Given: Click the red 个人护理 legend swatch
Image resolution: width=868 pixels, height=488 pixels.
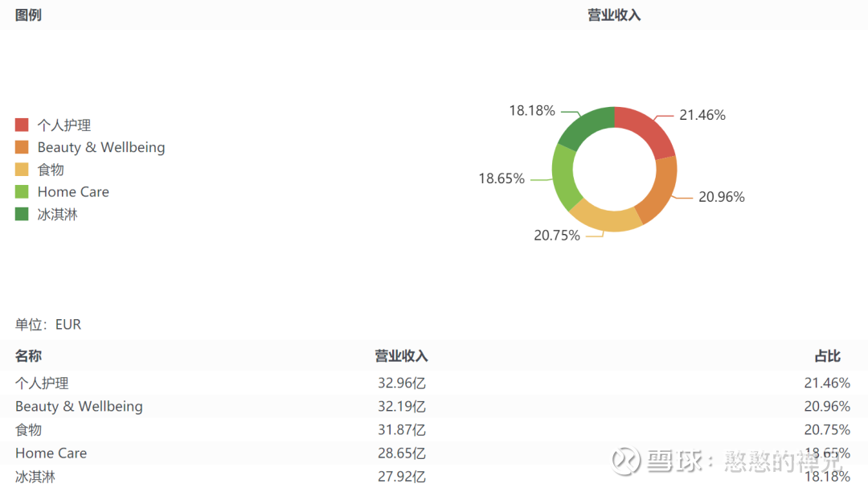Looking at the screenshot, I should (x=22, y=125).
